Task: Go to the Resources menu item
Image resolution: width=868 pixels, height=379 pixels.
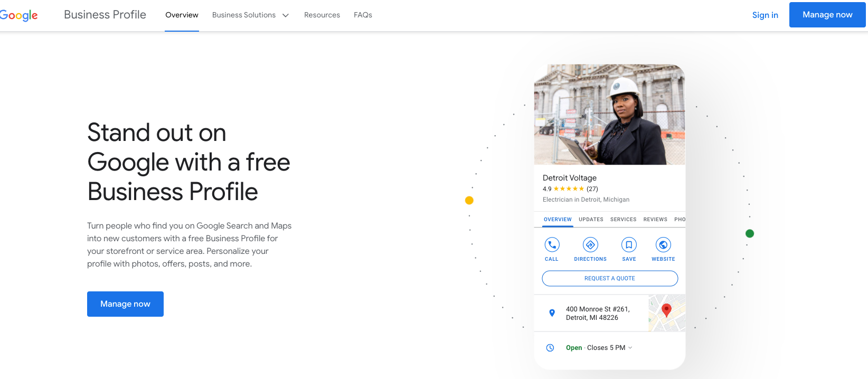Action: pyautogui.click(x=322, y=15)
